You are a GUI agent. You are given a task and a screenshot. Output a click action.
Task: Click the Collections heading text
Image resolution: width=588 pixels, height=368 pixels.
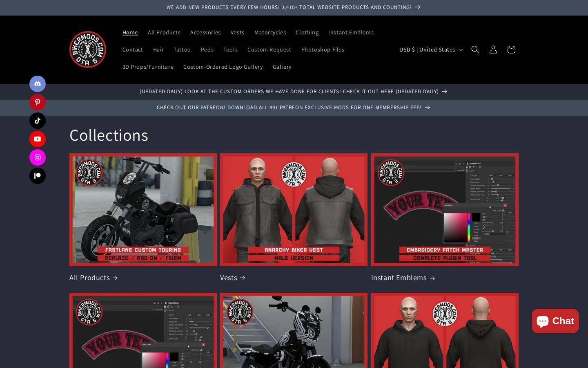(109, 135)
